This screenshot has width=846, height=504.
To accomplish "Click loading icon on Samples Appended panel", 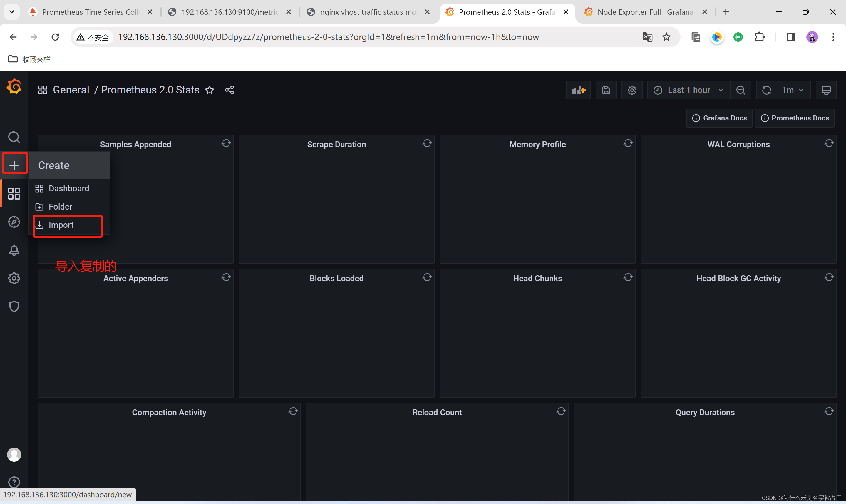I will (x=226, y=143).
